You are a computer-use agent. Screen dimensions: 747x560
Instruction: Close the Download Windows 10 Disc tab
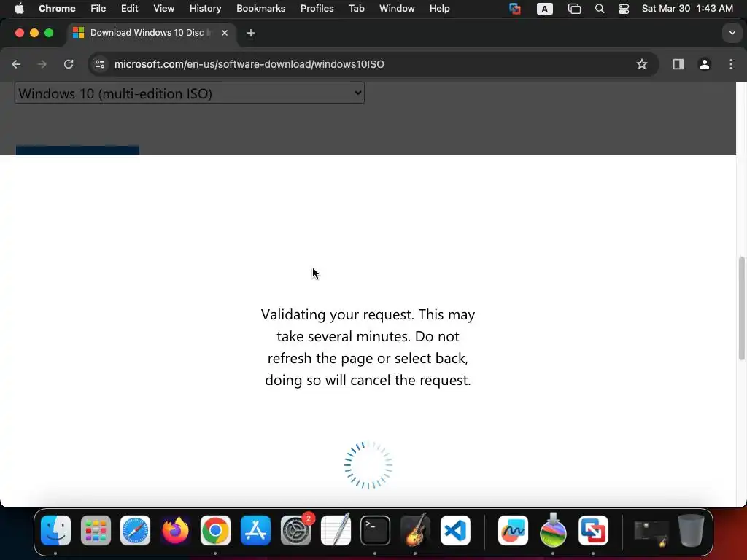(225, 33)
